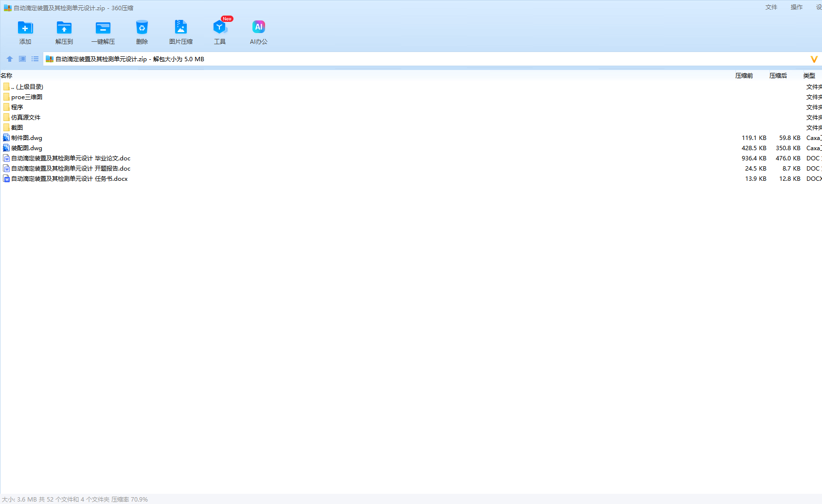Open the 文件 (File) menu

point(771,7)
